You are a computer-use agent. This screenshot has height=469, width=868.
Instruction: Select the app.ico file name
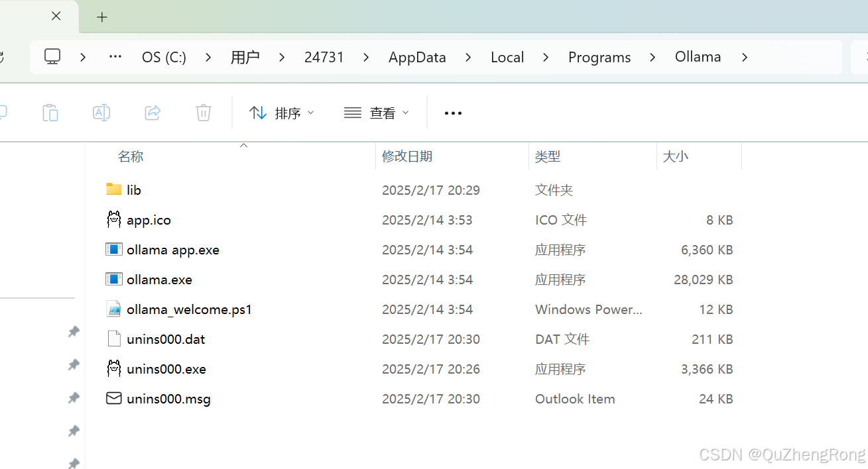coord(149,220)
